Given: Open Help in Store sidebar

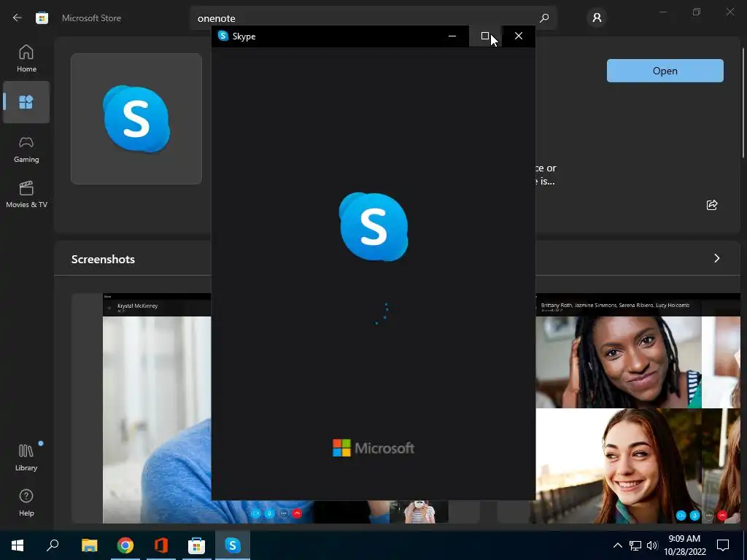Looking at the screenshot, I should click(26, 503).
